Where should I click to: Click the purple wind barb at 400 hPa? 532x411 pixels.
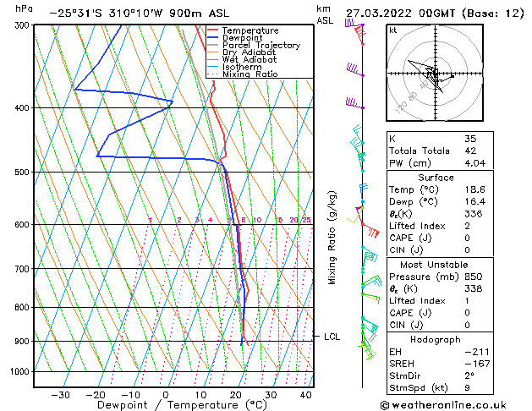[355, 103]
